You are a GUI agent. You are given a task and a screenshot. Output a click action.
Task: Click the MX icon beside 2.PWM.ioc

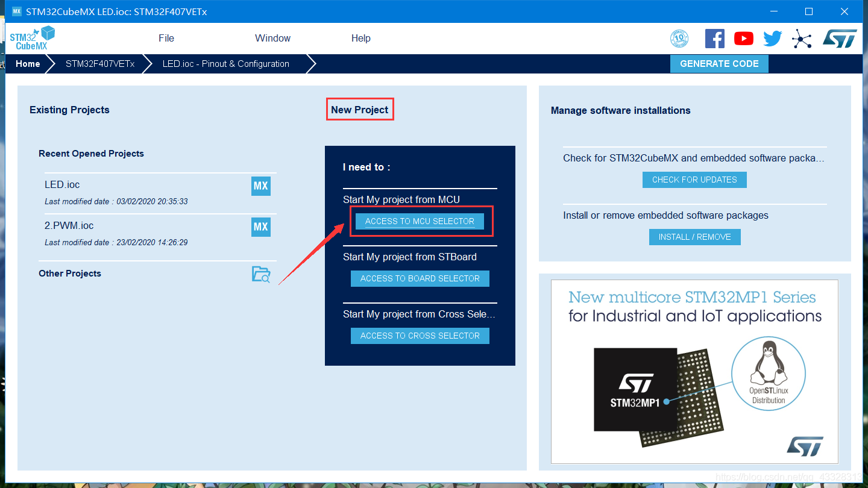pyautogui.click(x=261, y=227)
